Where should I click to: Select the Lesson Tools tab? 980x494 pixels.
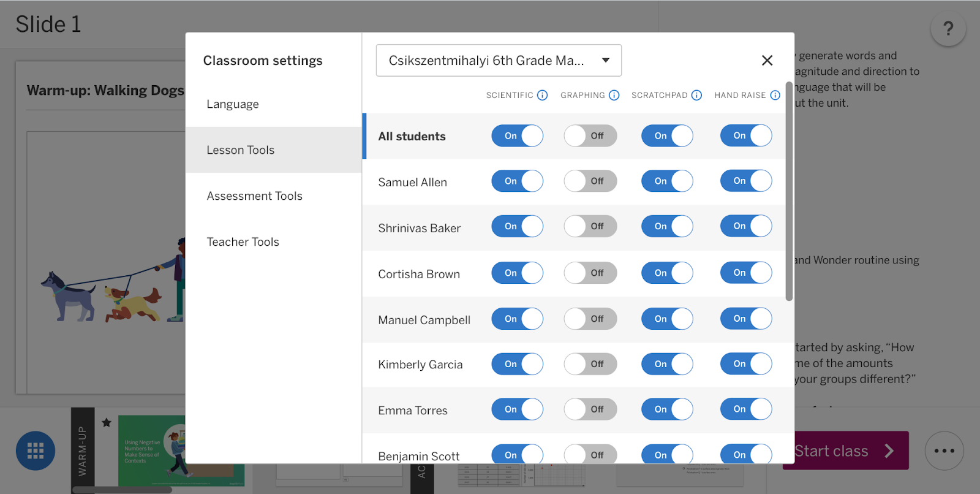[x=274, y=150]
